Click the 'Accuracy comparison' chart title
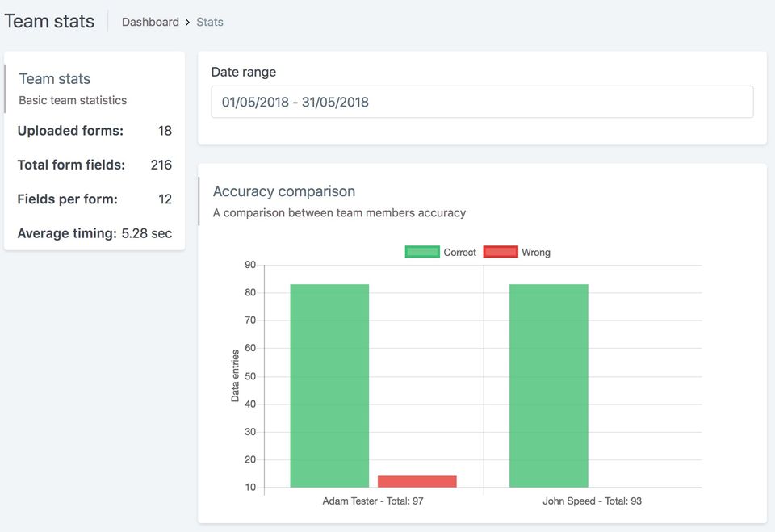 click(284, 191)
